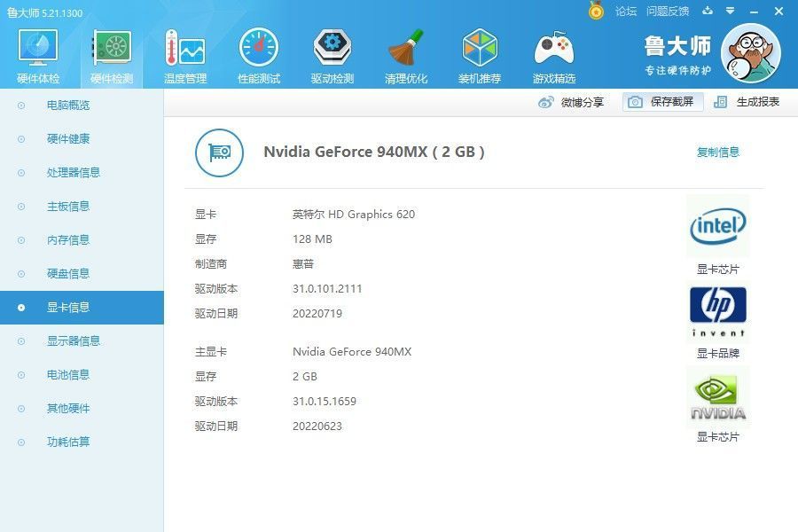Click driver version 31.0.101.2111
This screenshot has width=798, height=532.
[326, 289]
